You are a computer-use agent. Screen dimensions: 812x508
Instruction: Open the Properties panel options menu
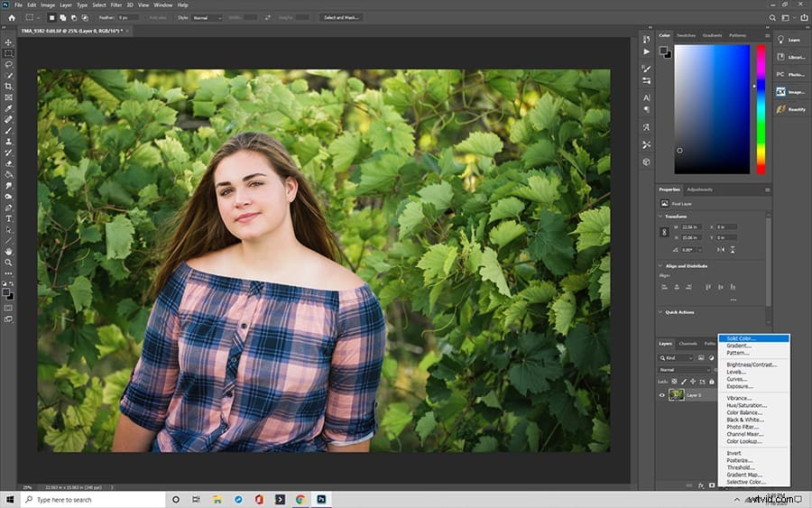tap(767, 189)
